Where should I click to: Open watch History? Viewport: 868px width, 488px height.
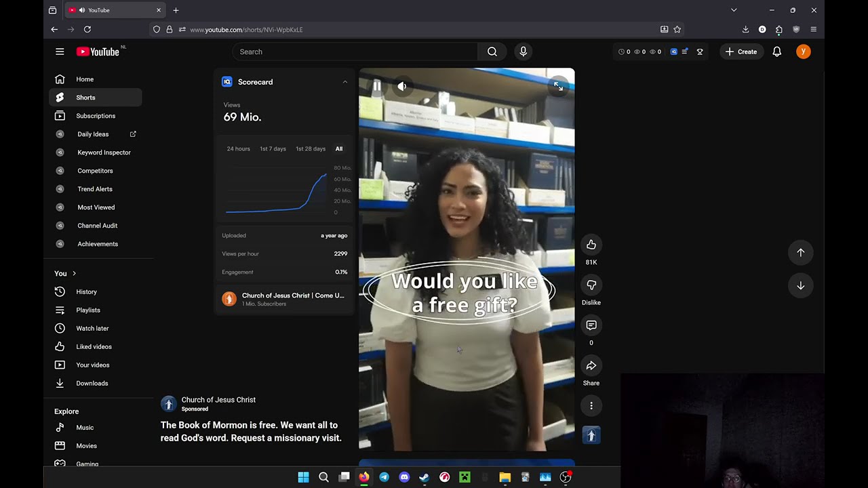coord(95,291)
